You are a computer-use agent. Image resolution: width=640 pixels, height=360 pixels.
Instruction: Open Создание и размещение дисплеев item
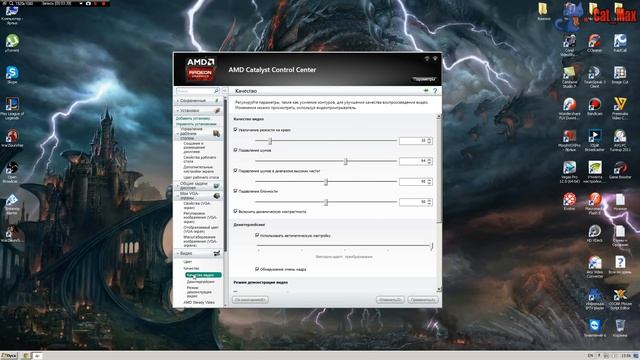194,147
